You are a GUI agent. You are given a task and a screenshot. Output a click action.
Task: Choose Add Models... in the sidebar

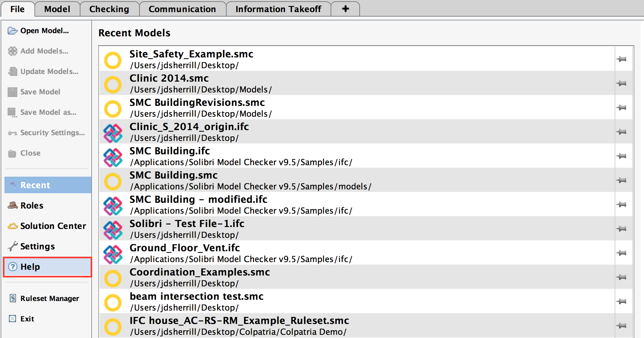tap(45, 51)
